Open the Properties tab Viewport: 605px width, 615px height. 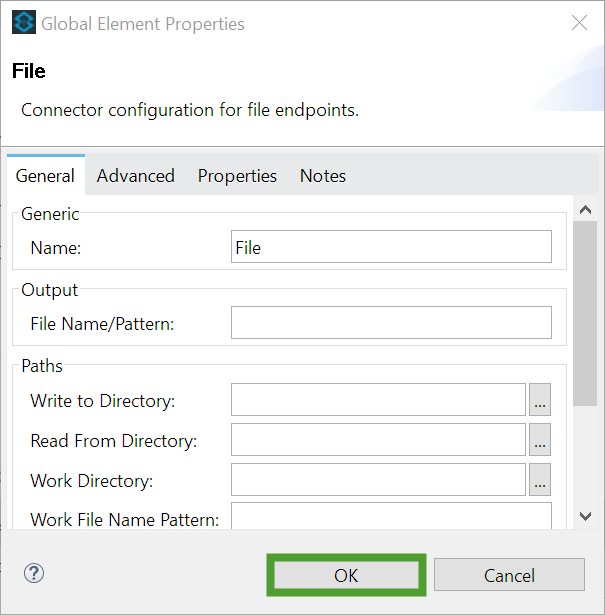click(x=237, y=176)
